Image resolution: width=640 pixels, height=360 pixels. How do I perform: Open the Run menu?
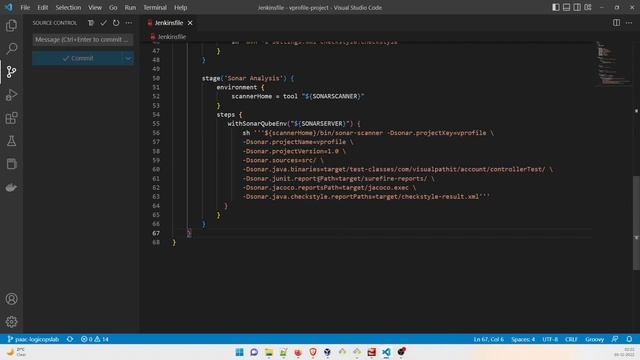130,7
